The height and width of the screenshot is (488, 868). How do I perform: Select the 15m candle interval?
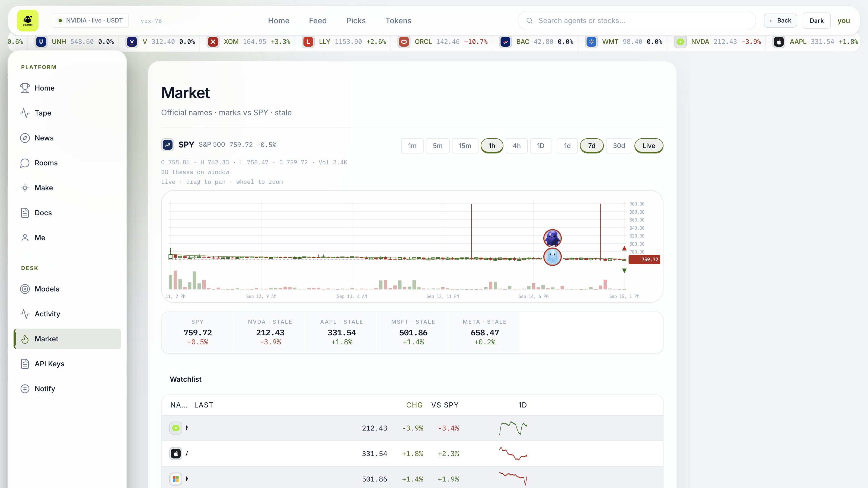(465, 146)
